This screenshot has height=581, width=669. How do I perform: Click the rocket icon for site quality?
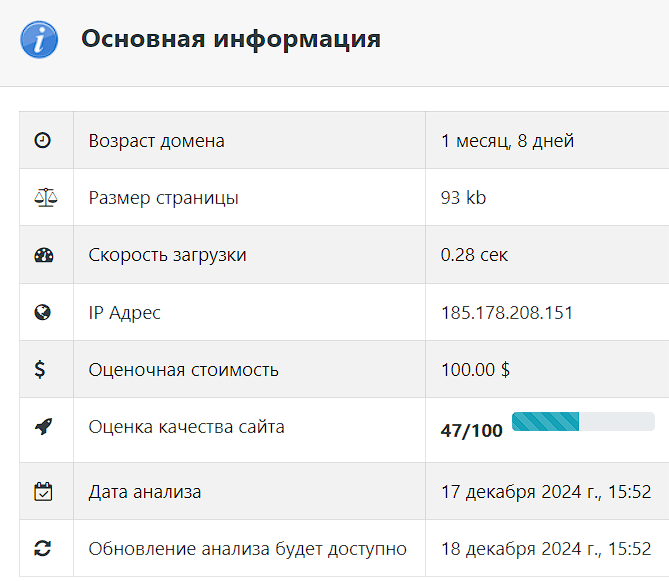[44, 427]
